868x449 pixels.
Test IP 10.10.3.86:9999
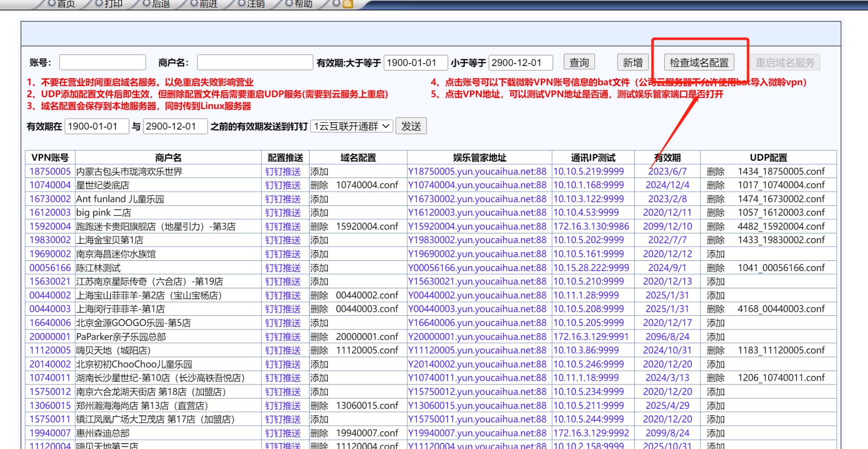tap(586, 350)
